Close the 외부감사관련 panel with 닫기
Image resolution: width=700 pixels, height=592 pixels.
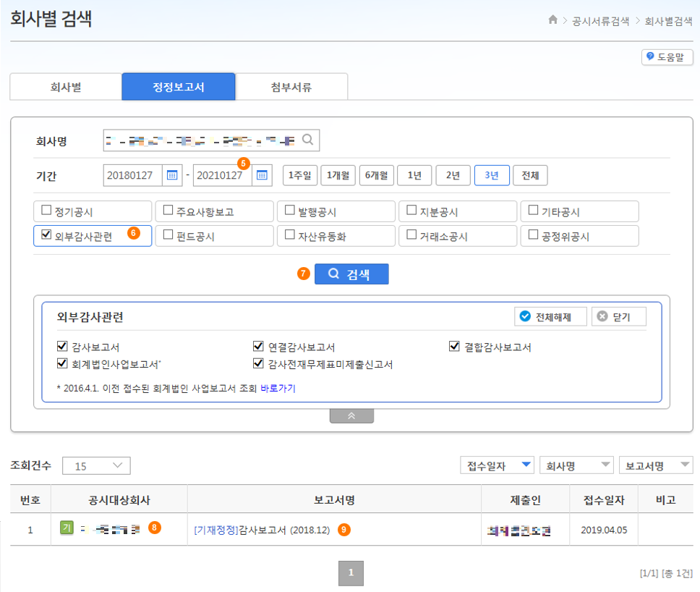[x=618, y=316]
